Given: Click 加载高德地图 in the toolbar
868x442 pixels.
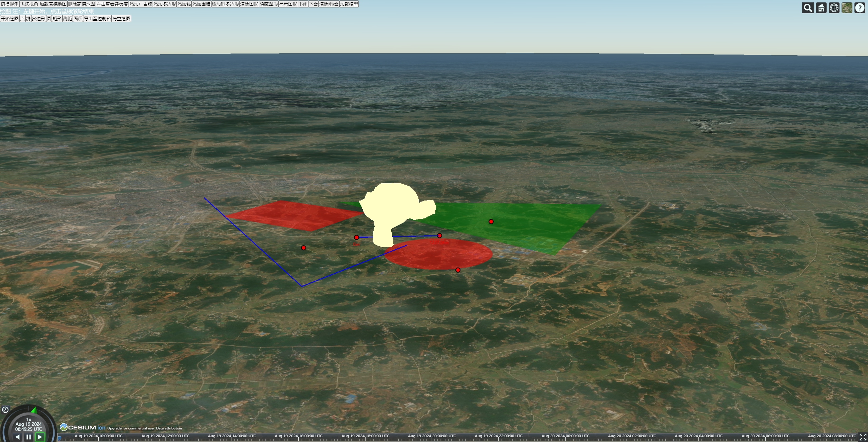Looking at the screenshot, I should 53,4.
